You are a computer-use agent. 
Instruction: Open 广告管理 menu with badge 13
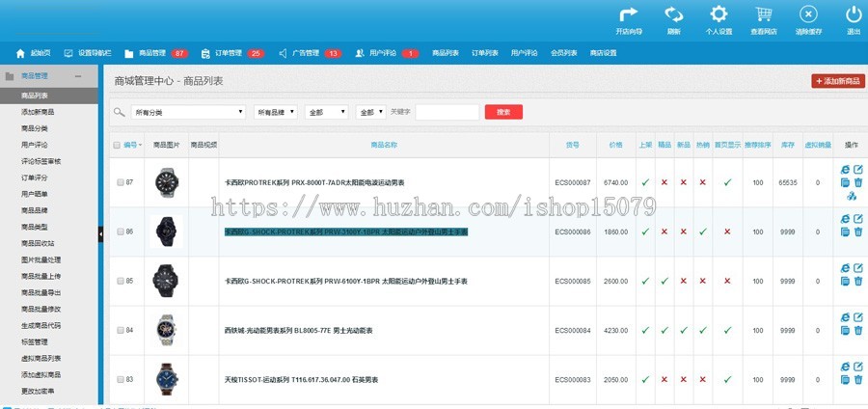click(x=310, y=53)
